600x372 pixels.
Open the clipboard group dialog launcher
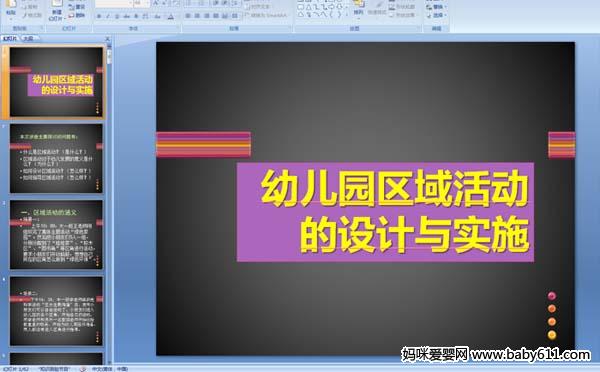(x=41, y=28)
